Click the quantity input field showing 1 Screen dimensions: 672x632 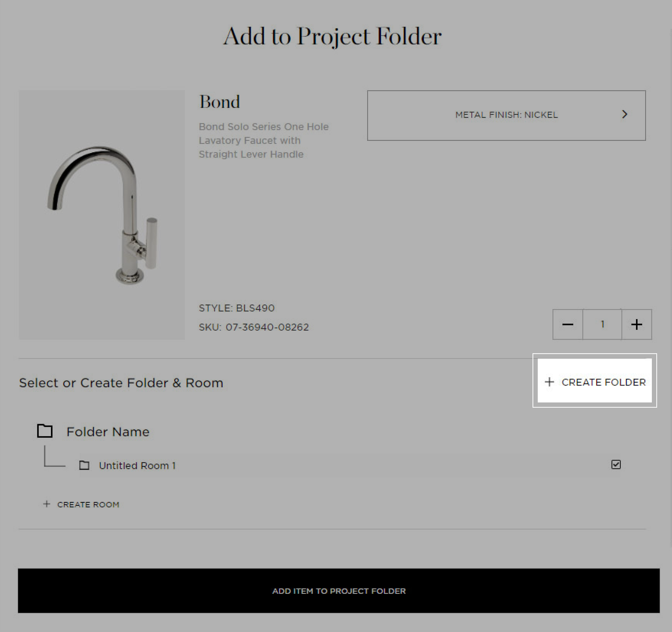(602, 324)
